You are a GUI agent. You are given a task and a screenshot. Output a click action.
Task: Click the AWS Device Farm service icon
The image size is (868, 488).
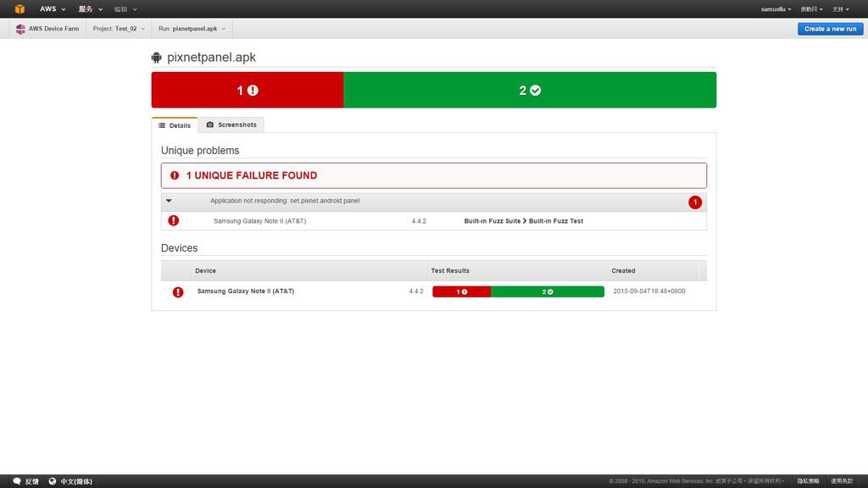tap(20, 29)
